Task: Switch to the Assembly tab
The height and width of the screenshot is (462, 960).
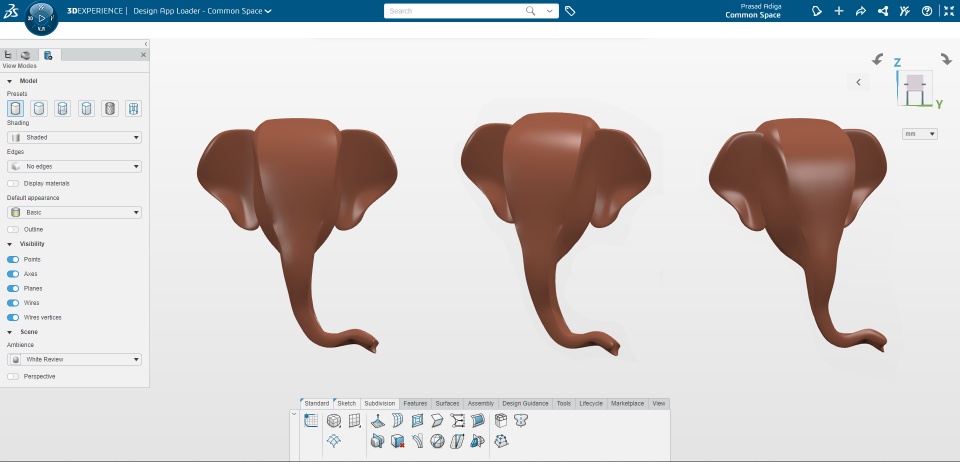Action: (x=481, y=403)
